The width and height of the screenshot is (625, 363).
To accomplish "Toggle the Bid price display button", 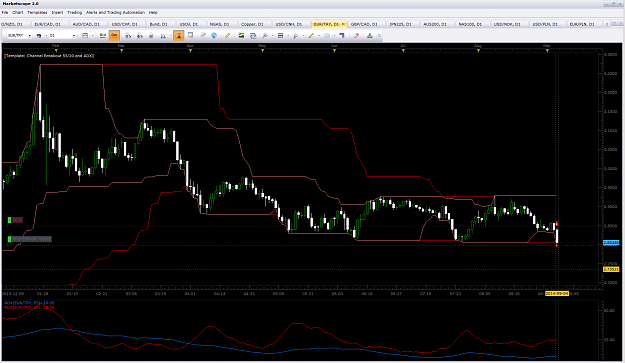I will click(103, 36).
